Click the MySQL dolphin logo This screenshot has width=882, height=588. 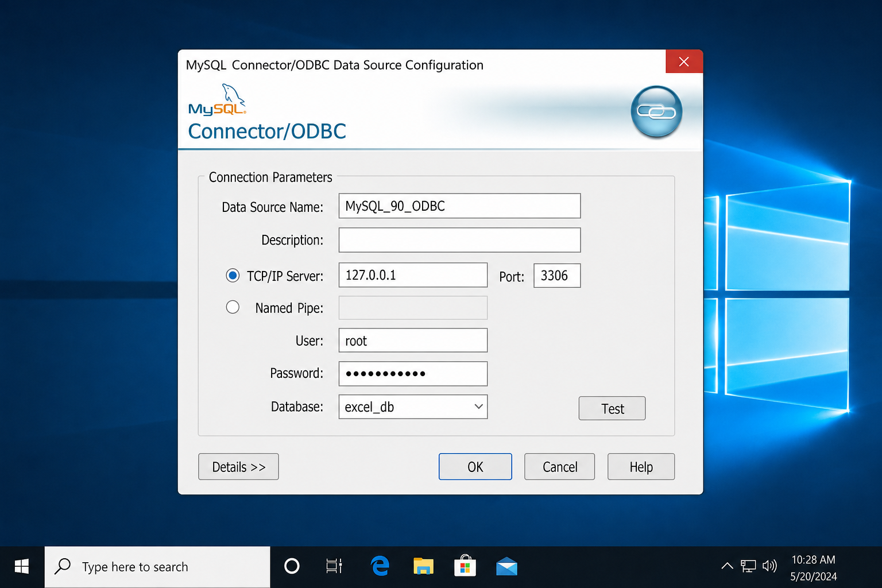point(218,99)
